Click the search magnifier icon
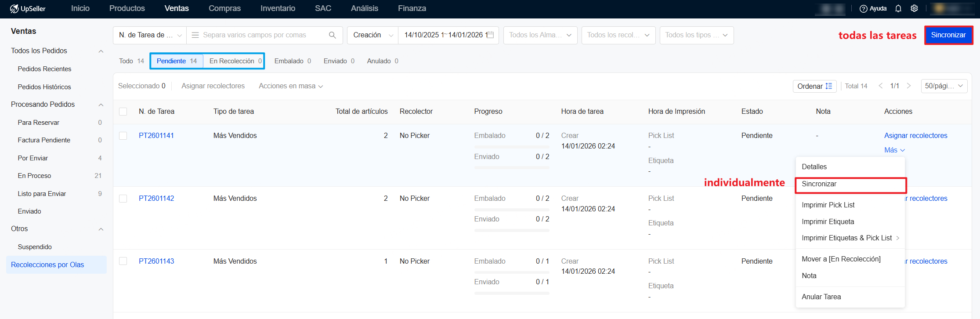Screen dimensions: 980x319 332,35
